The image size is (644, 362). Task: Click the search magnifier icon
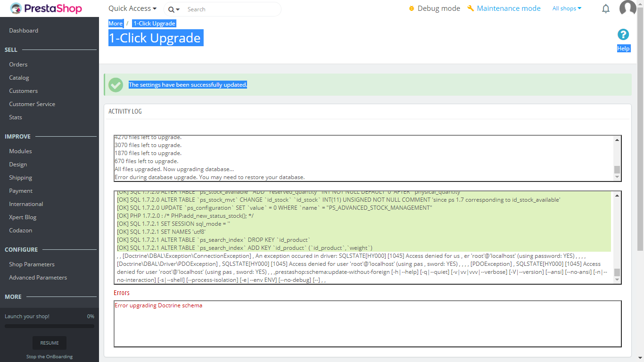click(171, 9)
